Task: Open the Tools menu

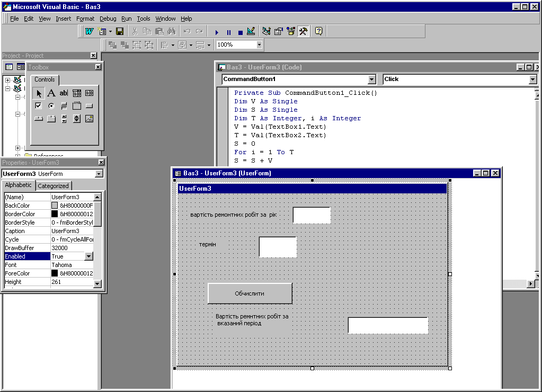Action: pyautogui.click(x=144, y=19)
